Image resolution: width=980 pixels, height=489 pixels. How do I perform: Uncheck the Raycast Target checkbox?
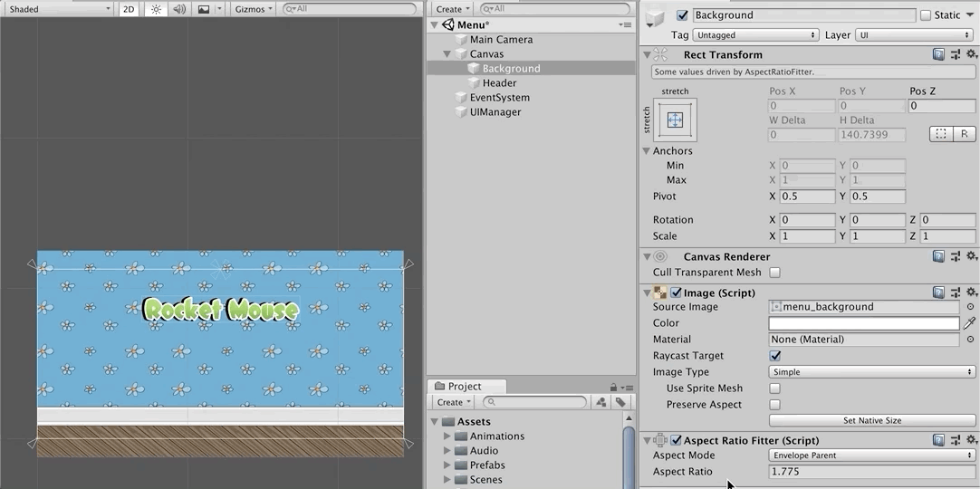tap(774, 356)
